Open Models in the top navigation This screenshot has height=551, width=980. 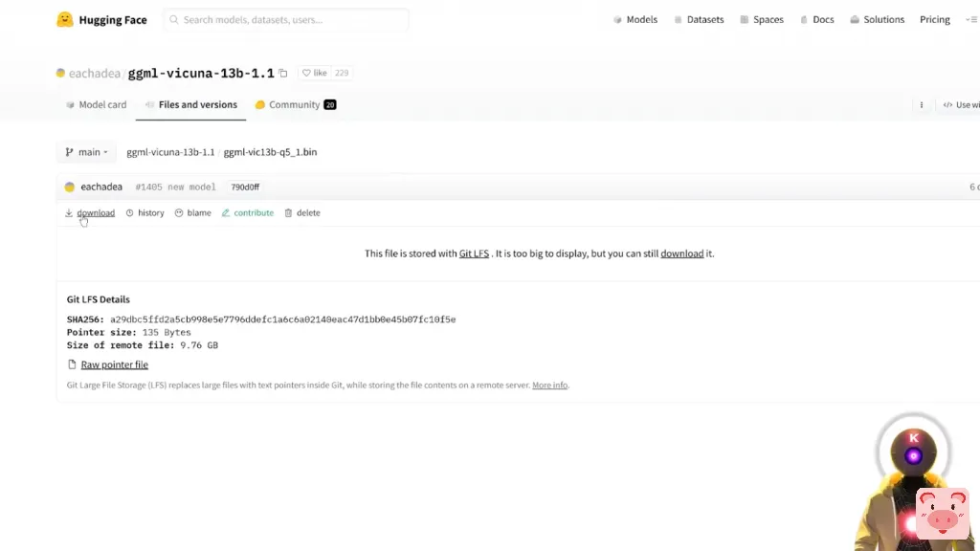[x=642, y=19]
